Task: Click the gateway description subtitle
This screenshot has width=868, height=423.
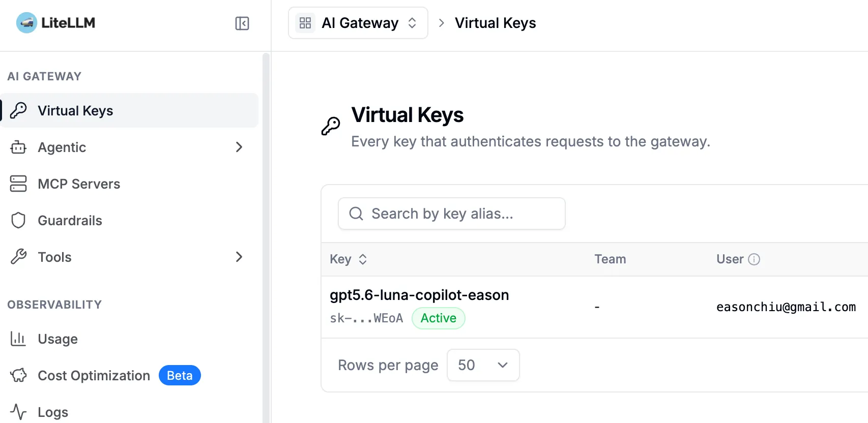Action: point(531,141)
